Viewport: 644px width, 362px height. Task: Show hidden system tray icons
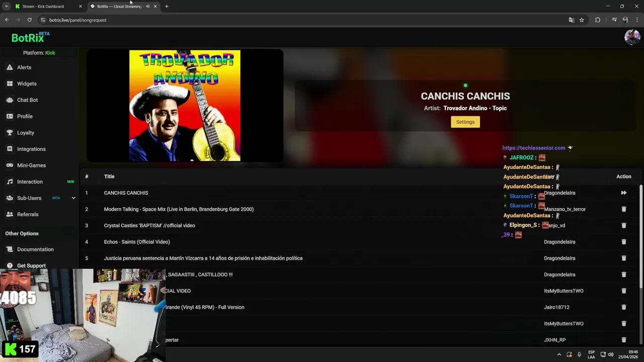tap(559, 354)
